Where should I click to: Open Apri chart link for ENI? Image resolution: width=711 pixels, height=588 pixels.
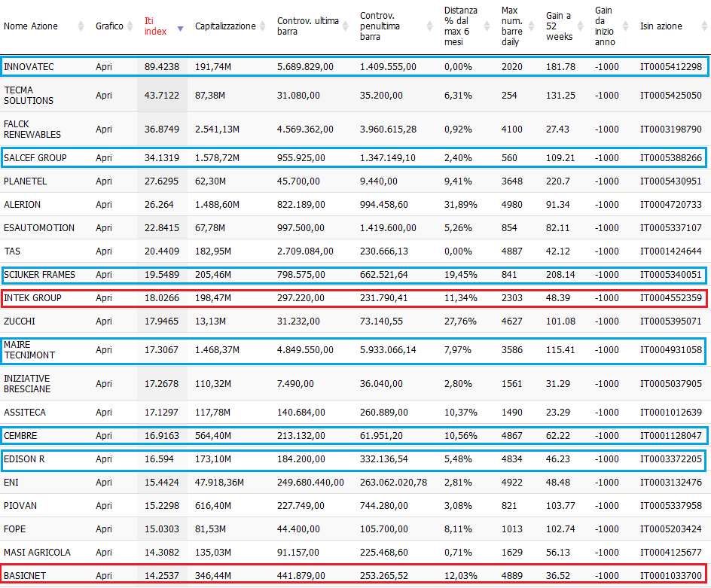104,483
